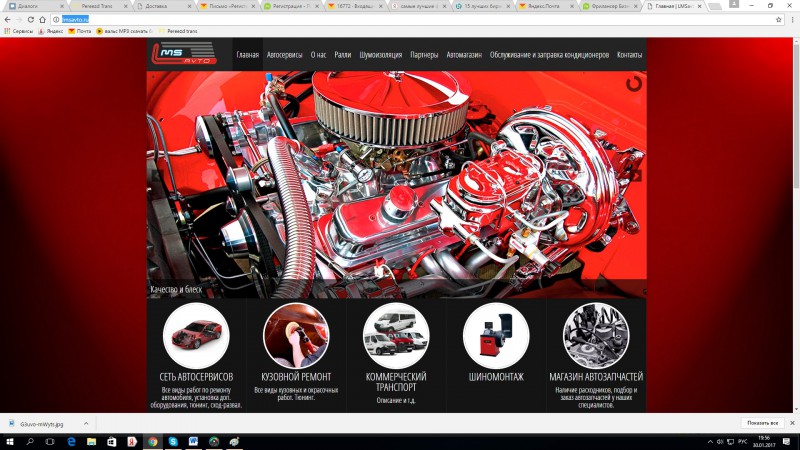Show hidden tray icons chevron
The width and height of the screenshot is (800, 450).
pos(710,442)
